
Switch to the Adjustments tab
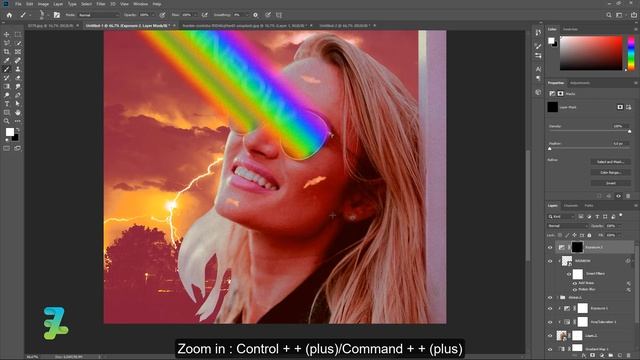point(580,83)
